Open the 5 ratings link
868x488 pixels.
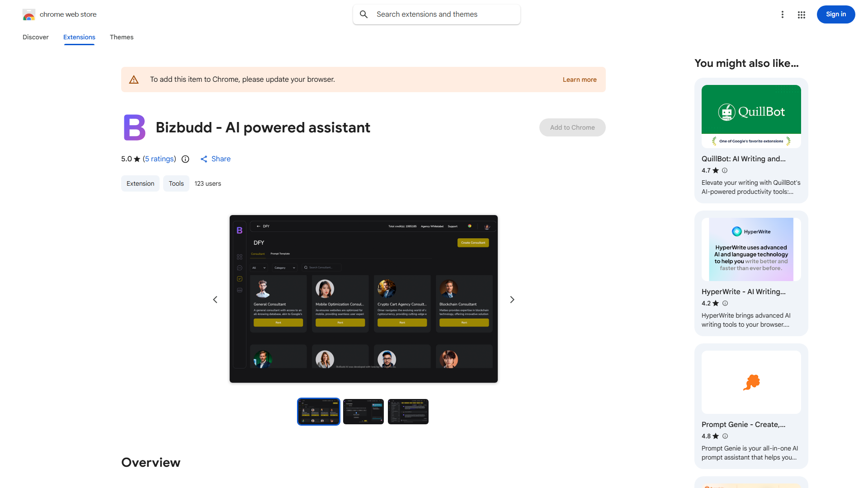(159, 159)
